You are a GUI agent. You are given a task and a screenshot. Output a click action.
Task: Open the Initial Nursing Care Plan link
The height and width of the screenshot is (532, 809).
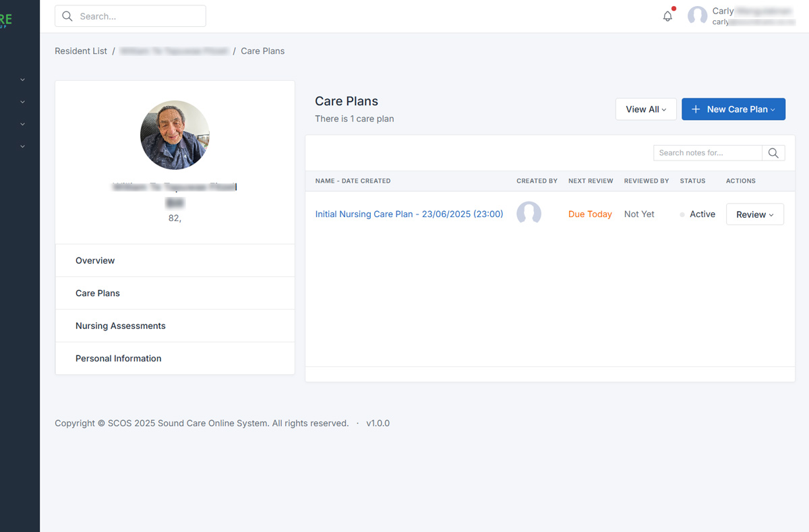click(409, 214)
